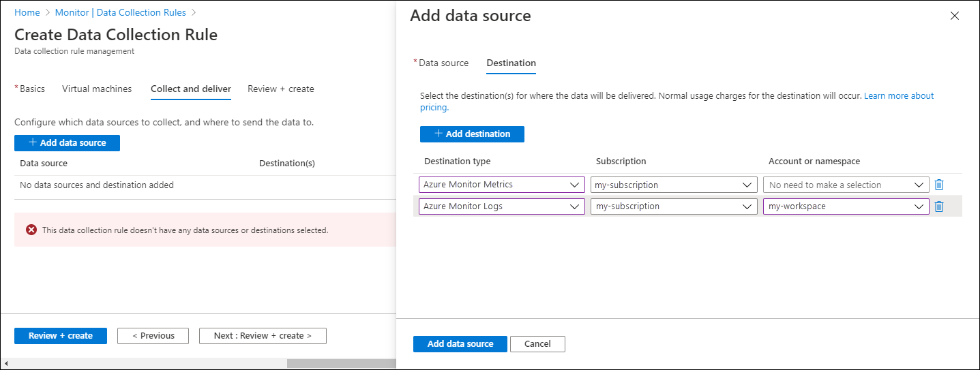Open 'No need to make a selection' dropdown
The height and width of the screenshot is (370, 980).
(846, 185)
